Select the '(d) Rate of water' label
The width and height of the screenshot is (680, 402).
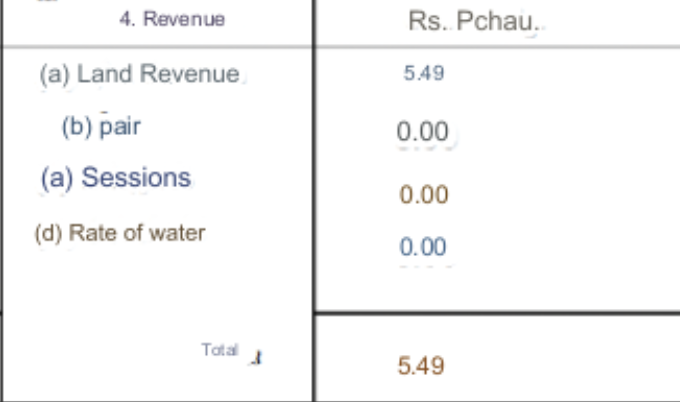click(x=120, y=233)
